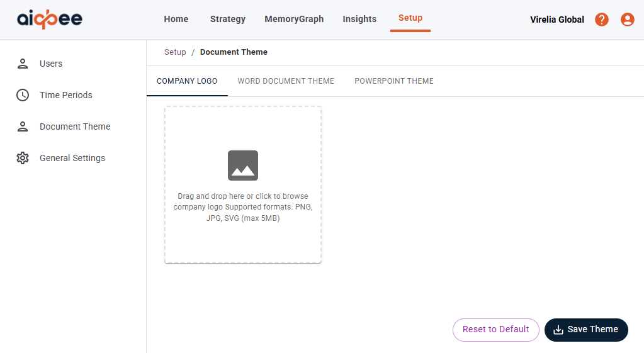644x353 pixels.
Task: Click the Save Theme button
Action: pyautogui.click(x=586, y=330)
